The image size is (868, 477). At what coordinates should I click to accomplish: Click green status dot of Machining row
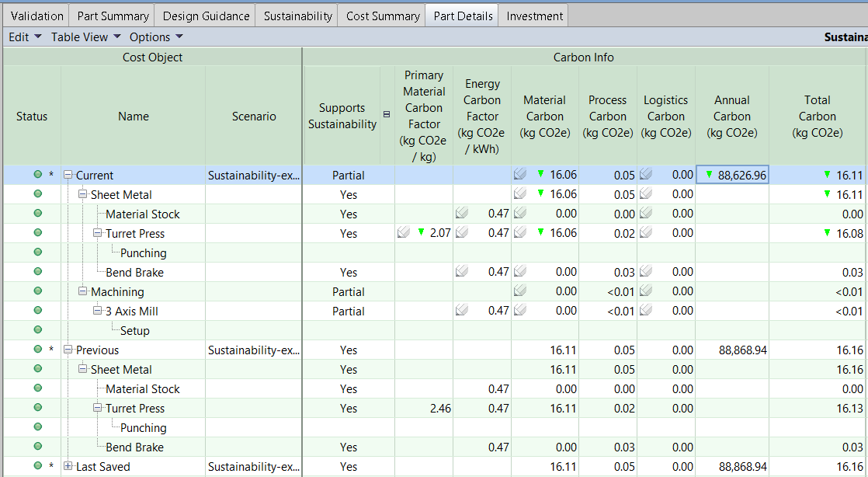tap(37, 291)
